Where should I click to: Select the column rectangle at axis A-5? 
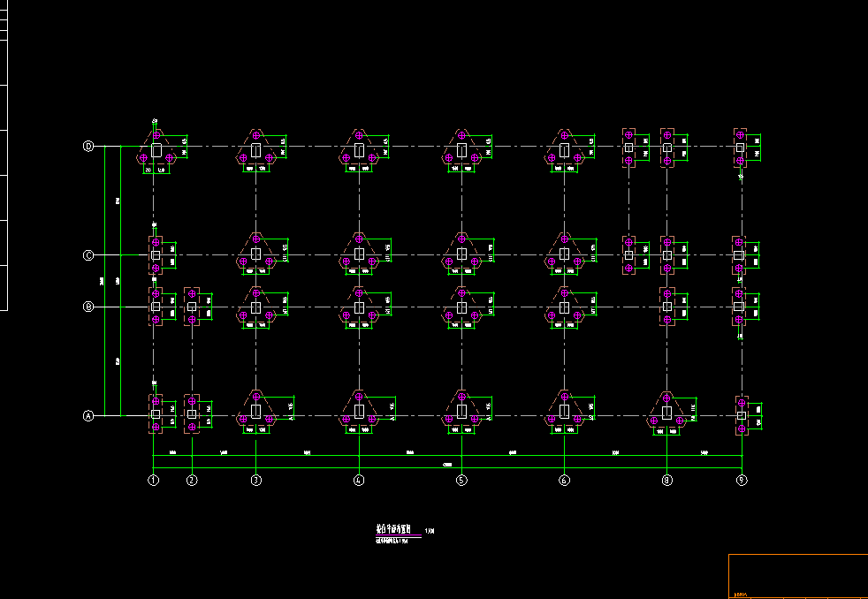(461, 411)
